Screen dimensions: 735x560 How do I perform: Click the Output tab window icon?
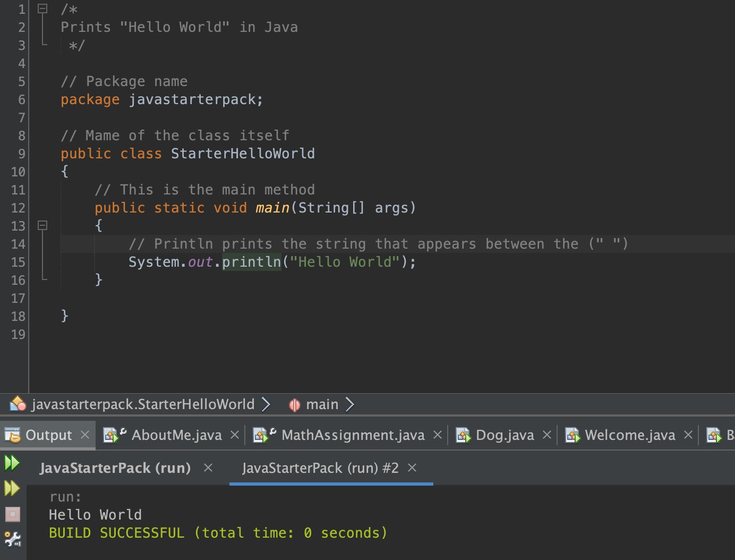pyautogui.click(x=12, y=435)
